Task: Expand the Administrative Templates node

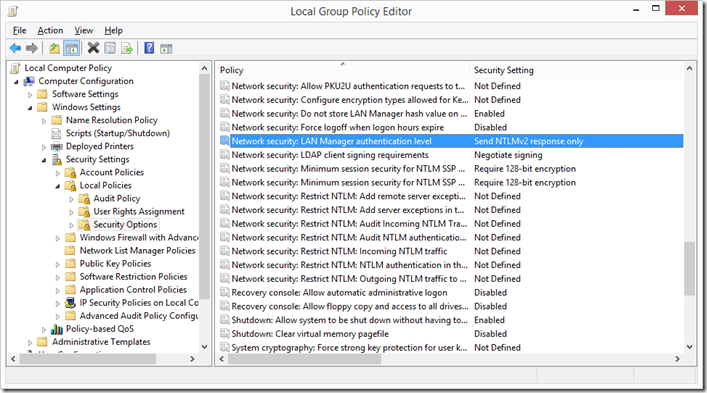Action: [x=30, y=343]
